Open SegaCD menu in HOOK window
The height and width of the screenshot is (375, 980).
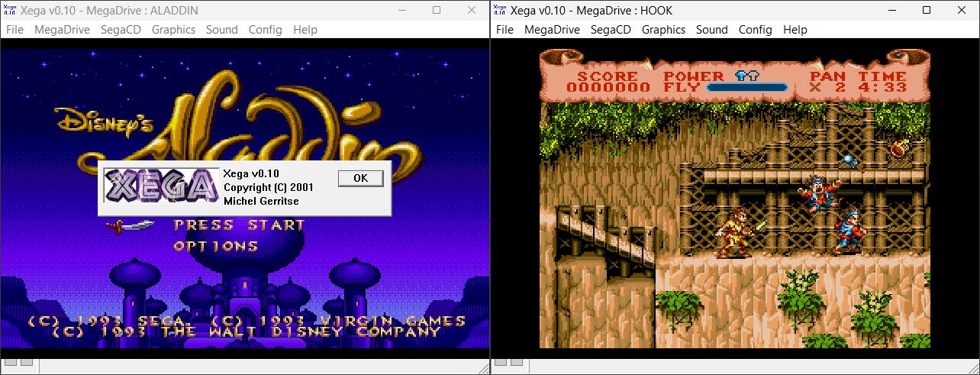[611, 30]
